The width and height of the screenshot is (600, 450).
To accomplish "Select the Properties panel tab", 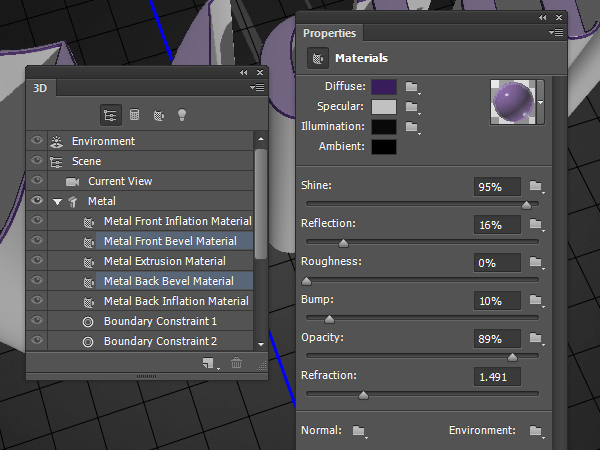I will coord(329,33).
